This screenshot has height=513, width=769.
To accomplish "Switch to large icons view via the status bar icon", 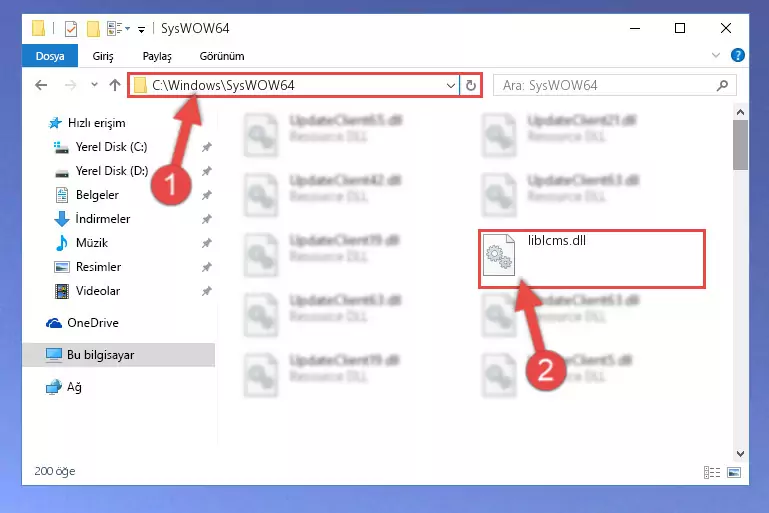I will [x=734, y=472].
